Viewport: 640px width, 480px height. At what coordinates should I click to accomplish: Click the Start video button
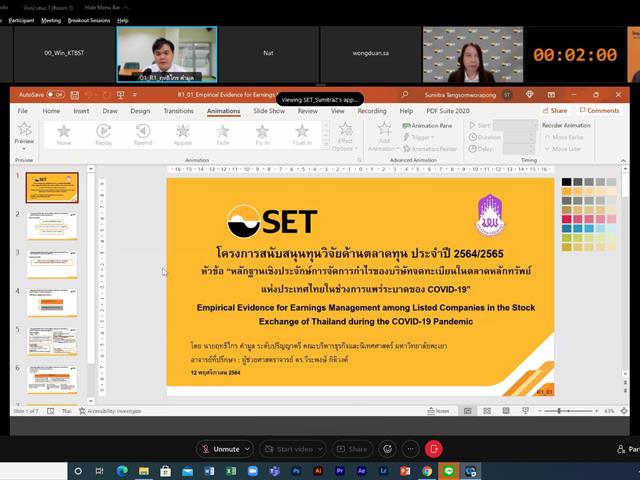point(289,449)
